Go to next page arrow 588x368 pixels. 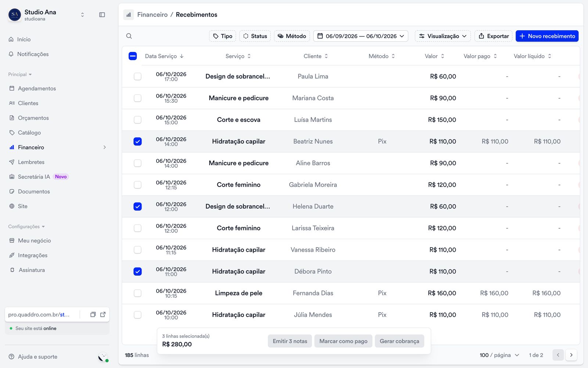coord(571,355)
